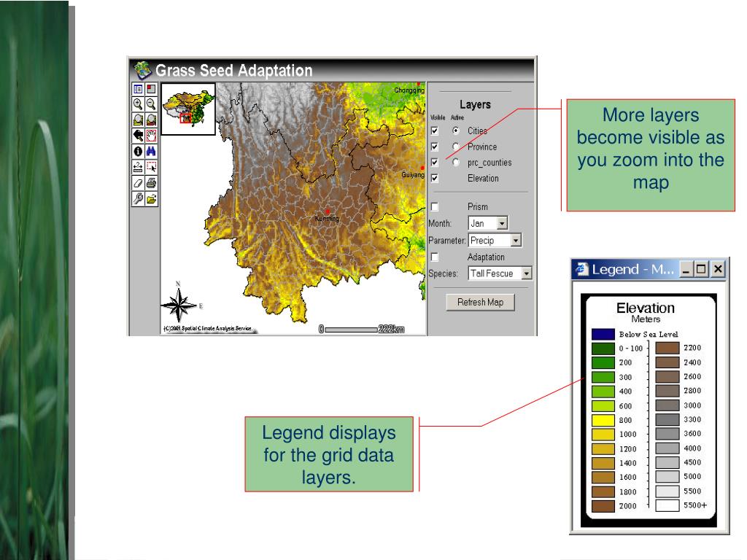Click the Prism layer label
The height and width of the screenshot is (560, 747).
tap(478, 206)
